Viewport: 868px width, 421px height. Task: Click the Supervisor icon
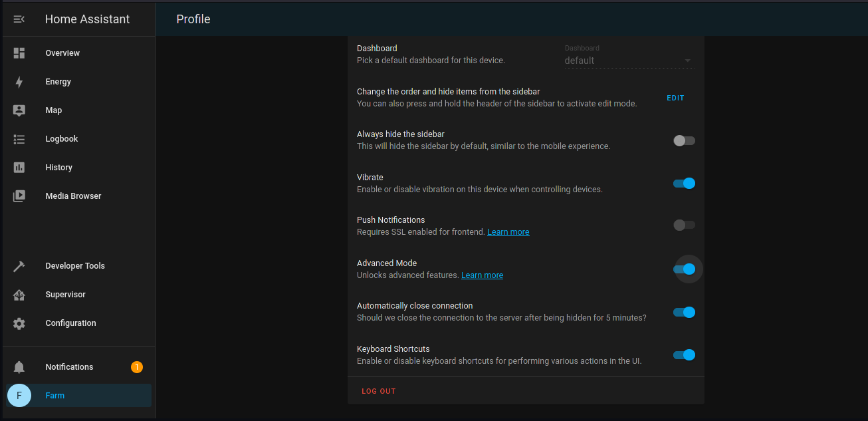[x=19, y=295]
